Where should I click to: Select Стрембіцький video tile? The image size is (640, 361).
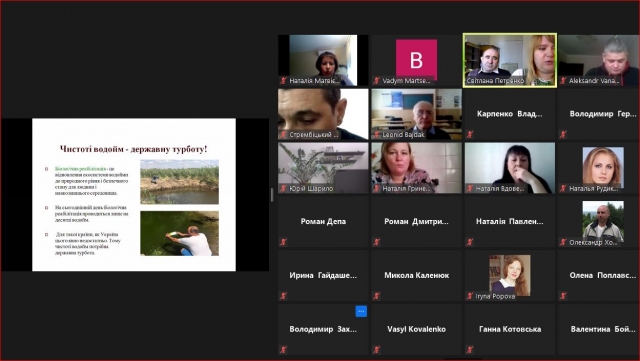coord(323,114)
